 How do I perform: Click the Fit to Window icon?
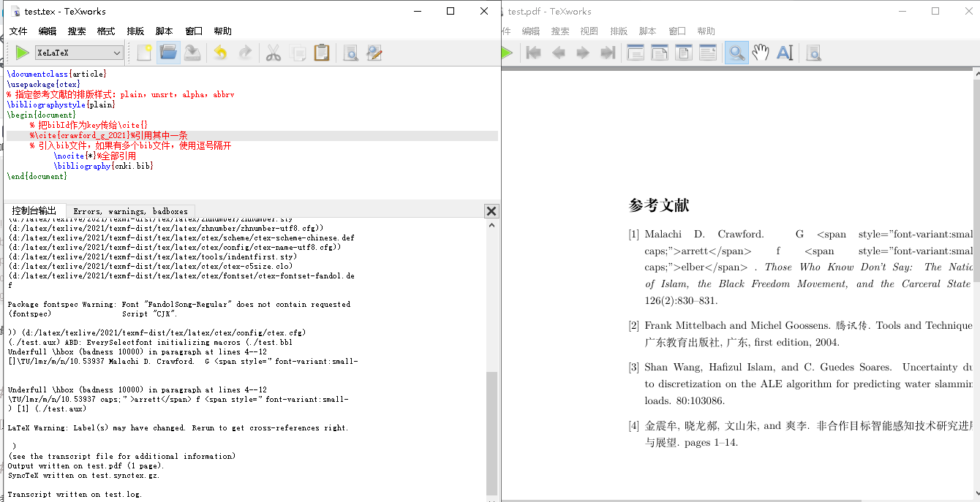point(684,53)
